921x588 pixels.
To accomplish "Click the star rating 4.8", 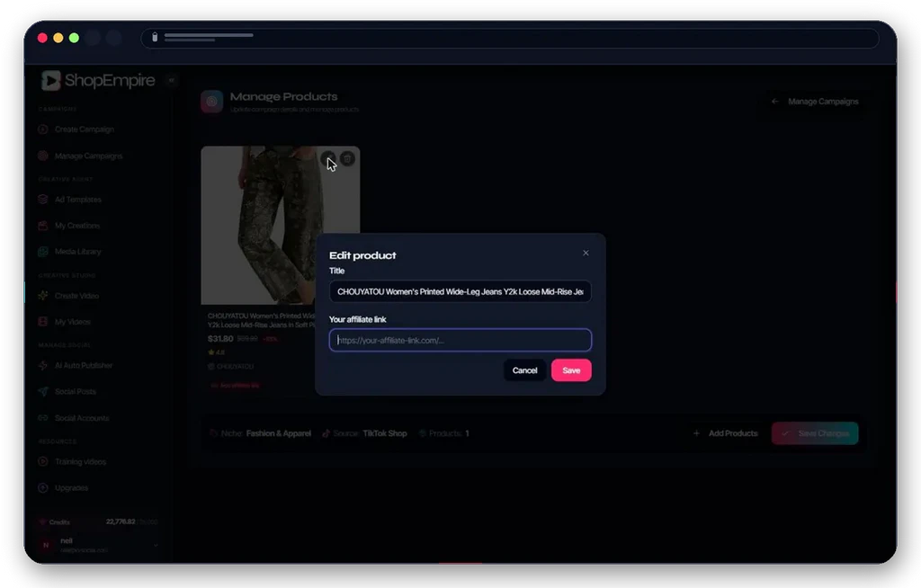I will (216, 352).
